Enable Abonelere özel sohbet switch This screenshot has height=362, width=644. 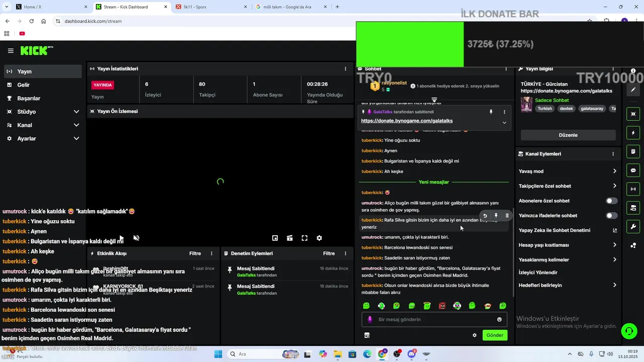[611, 201]
